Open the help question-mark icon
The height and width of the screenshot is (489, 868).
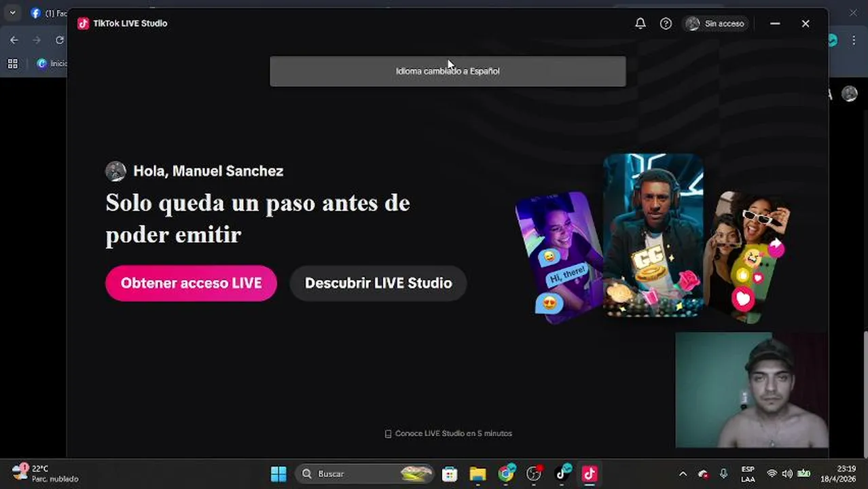[x=666, y=24]
